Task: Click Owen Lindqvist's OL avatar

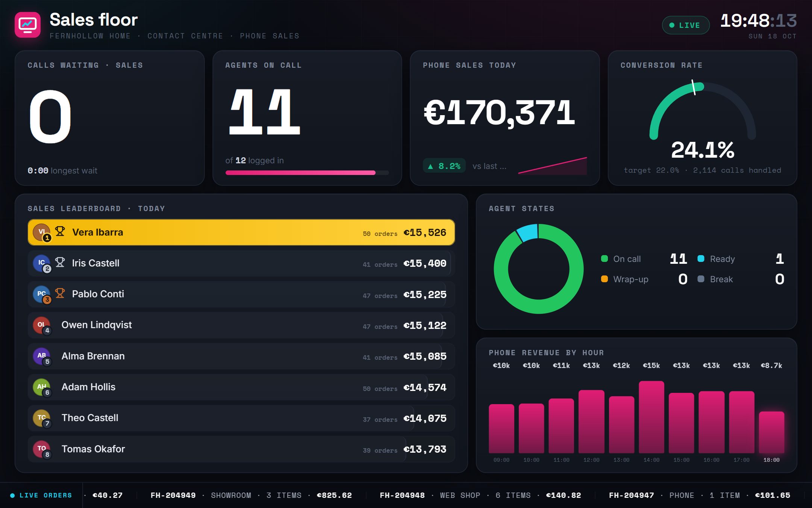Action: click(x=41, y=325)
